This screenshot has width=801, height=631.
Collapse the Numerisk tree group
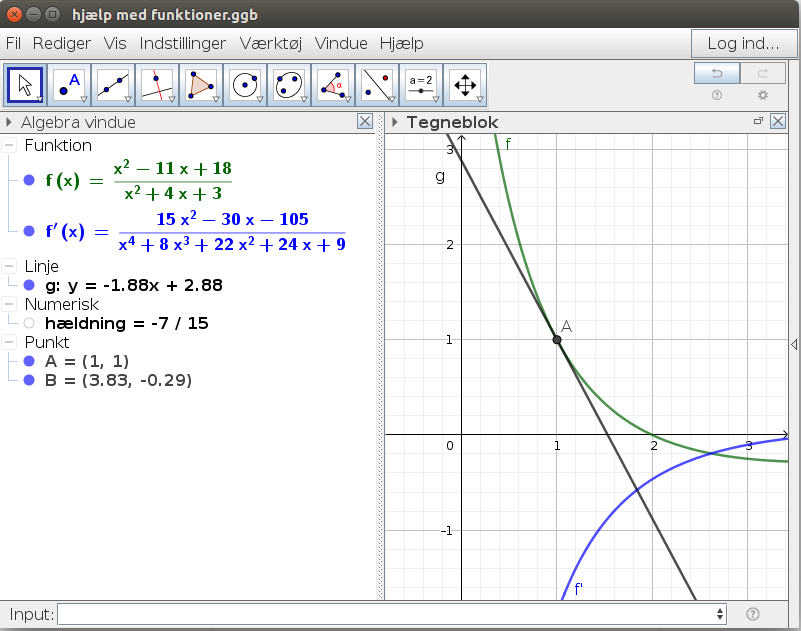tap(9, 304)
